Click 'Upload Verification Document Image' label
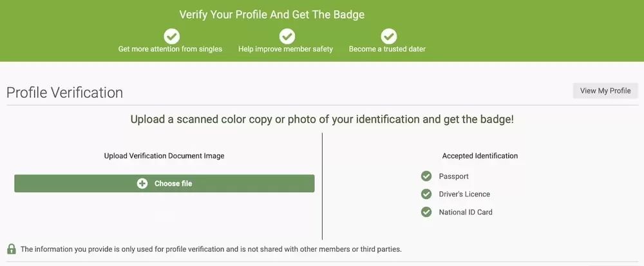Screen dimensions: 644x266 click(164, 156)
